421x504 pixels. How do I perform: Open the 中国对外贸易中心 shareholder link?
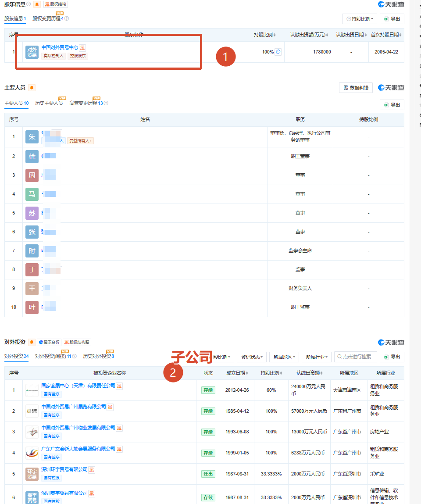(x=60, y=47)
